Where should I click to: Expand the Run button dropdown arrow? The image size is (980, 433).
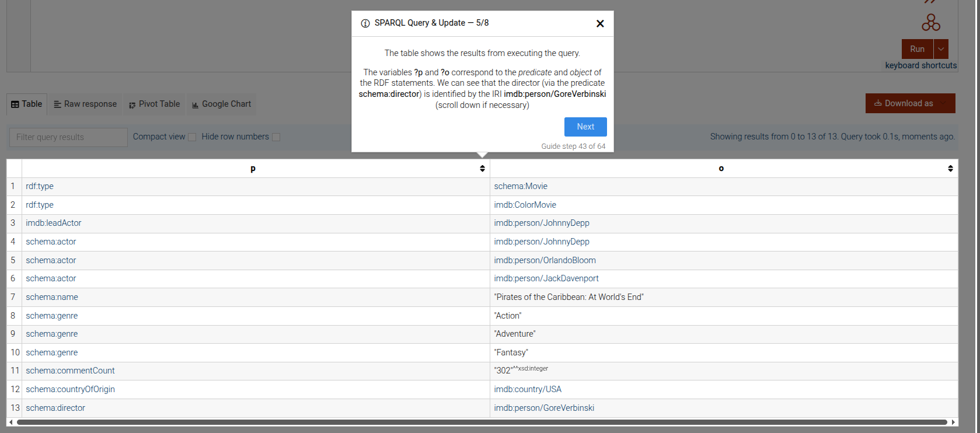941,49
